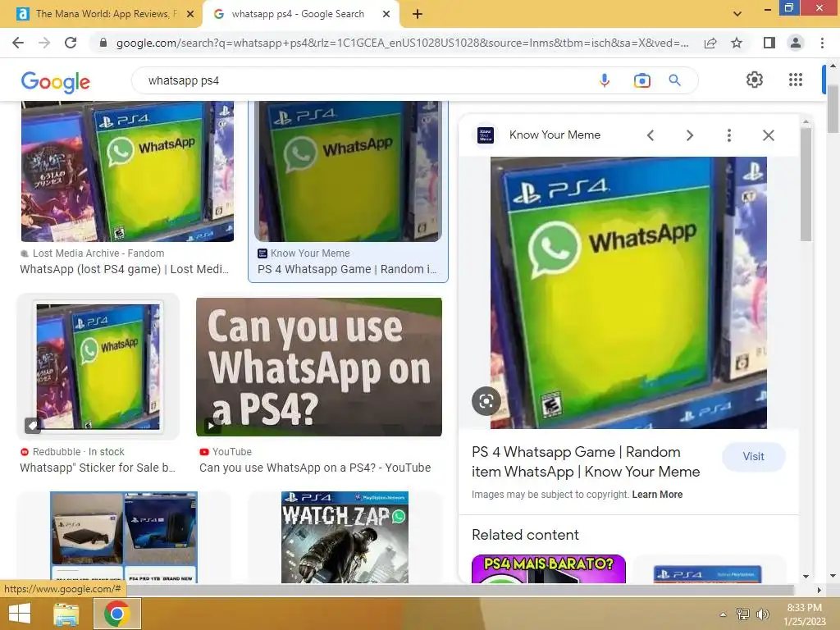The height and width of the screenshot is (630, 840).
Task: Click horizontal scrollbar right arrow
Action: [x=819, y=590]
